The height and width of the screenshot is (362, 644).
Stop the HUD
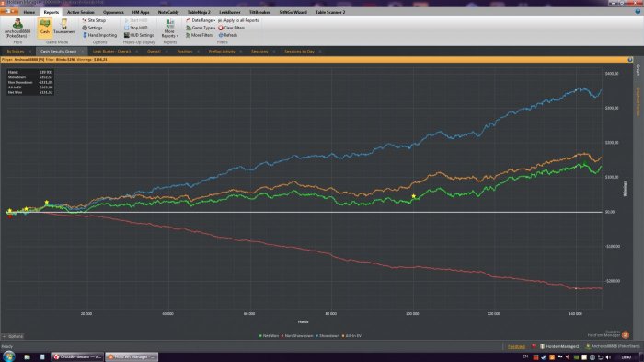tap(136, 28)
